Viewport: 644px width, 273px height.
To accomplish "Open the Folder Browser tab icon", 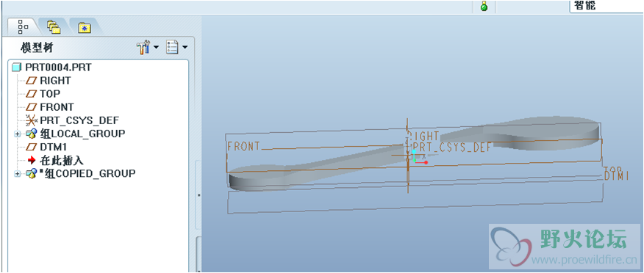I will (x=54, y=27).
